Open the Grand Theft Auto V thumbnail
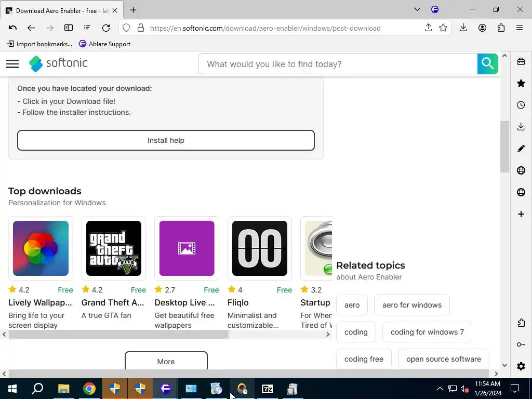 [x=114, y=248]
